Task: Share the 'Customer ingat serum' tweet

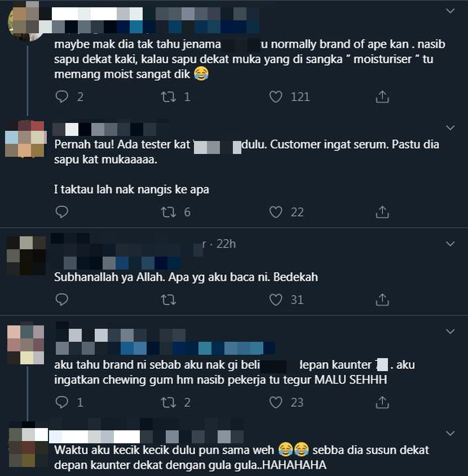Action: (x=382, y=212)
